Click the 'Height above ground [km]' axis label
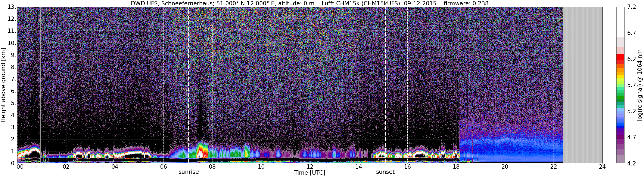The width and height of the screenshot is (644, 177). [x=3, y=85]
